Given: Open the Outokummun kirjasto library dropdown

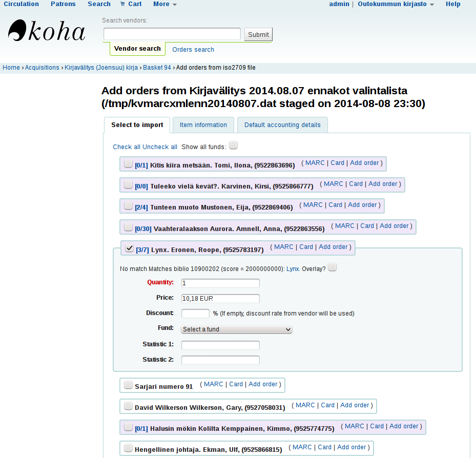Looking at the screenshot, I should [x=395, y=4].
